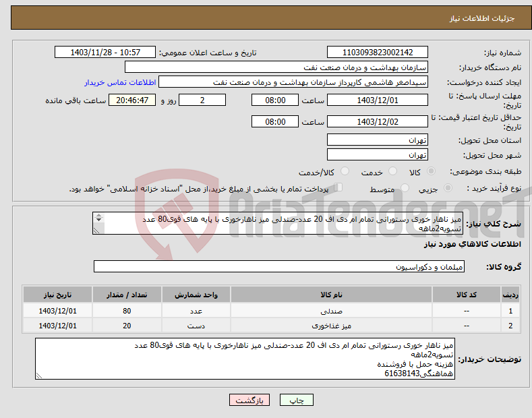532x418 pixels.
Task: Select the متوسط purchase type radio
Action: point(405,187)
